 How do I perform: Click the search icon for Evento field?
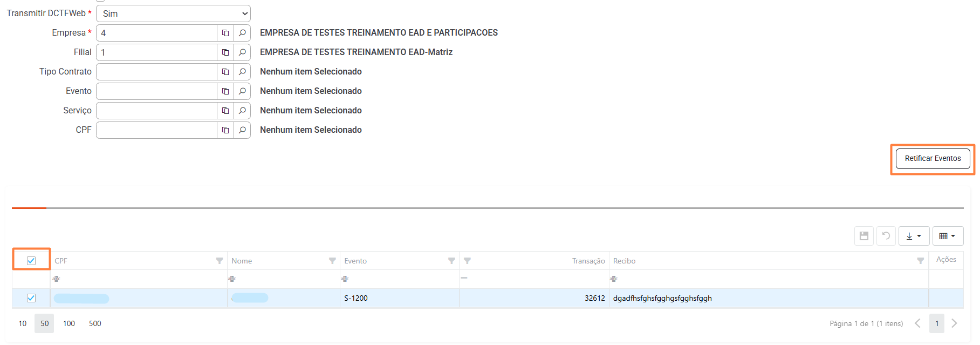[x=242, y=91]
